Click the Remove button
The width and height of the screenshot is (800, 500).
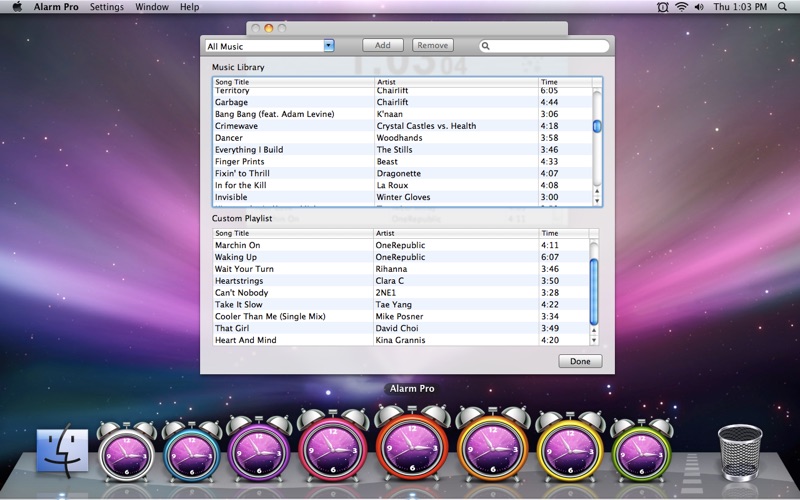tap(433, 45)
